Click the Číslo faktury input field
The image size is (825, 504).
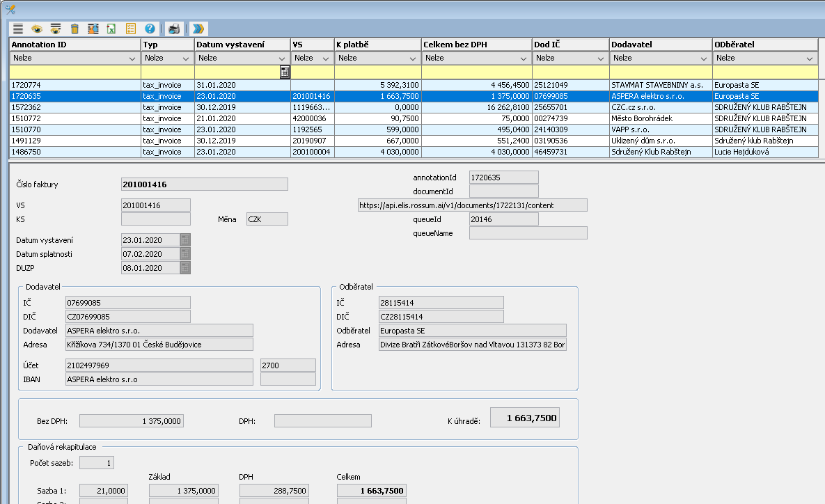click(204, 184)
